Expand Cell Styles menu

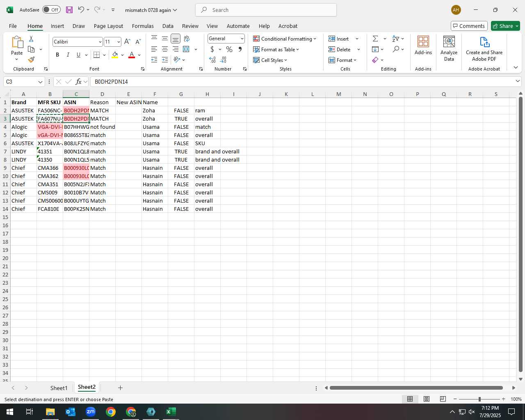pyautogui.click(x=270, y=60)
